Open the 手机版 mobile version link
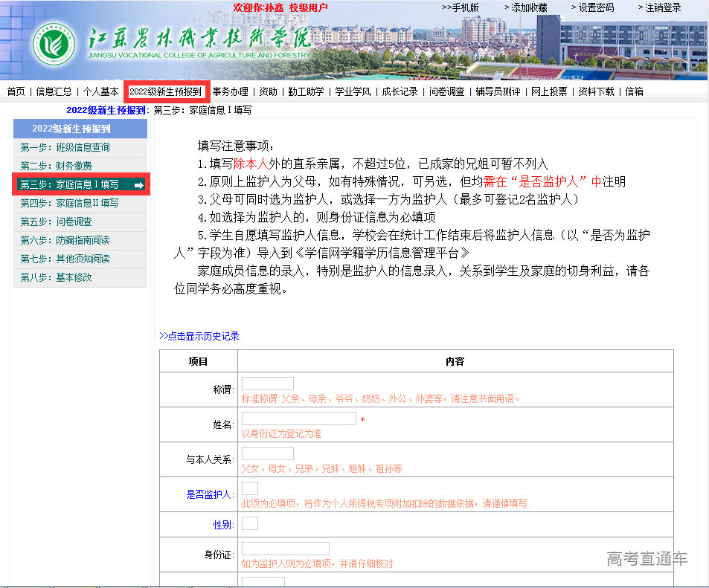709x588 pixels. click(461, 7)
